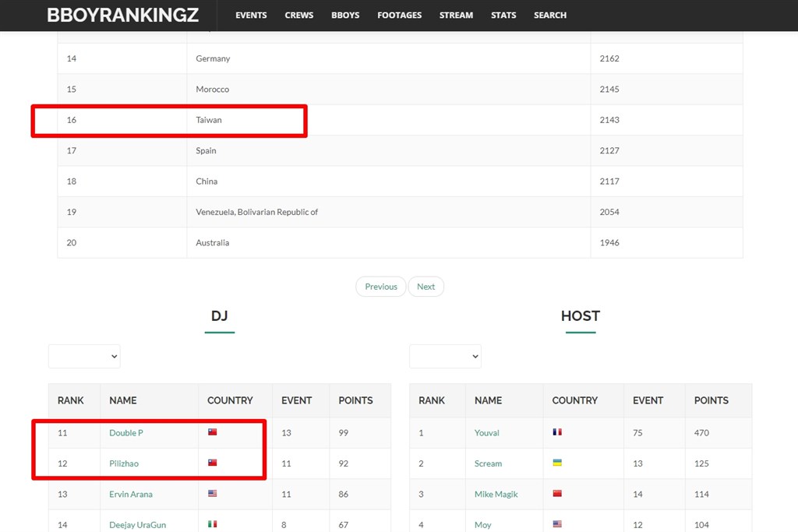View the STATS page
Viewport: 798px width, 532px height.
503,16
